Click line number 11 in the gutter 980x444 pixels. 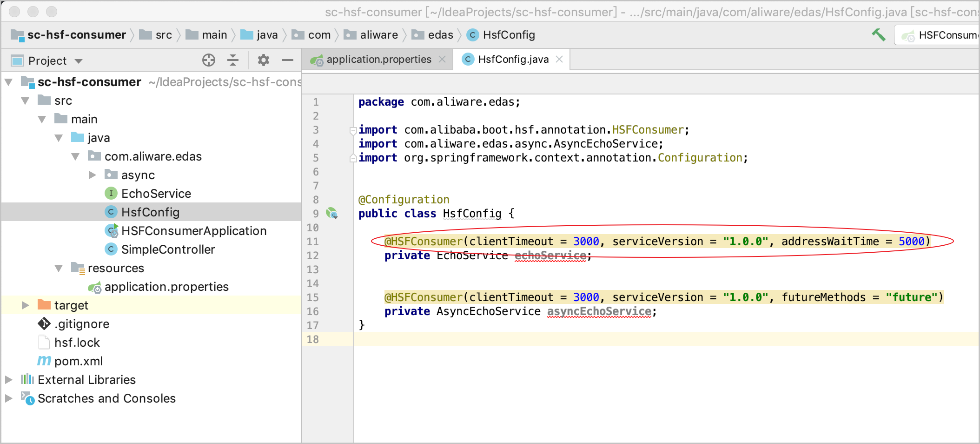click(x=312, y=242)
